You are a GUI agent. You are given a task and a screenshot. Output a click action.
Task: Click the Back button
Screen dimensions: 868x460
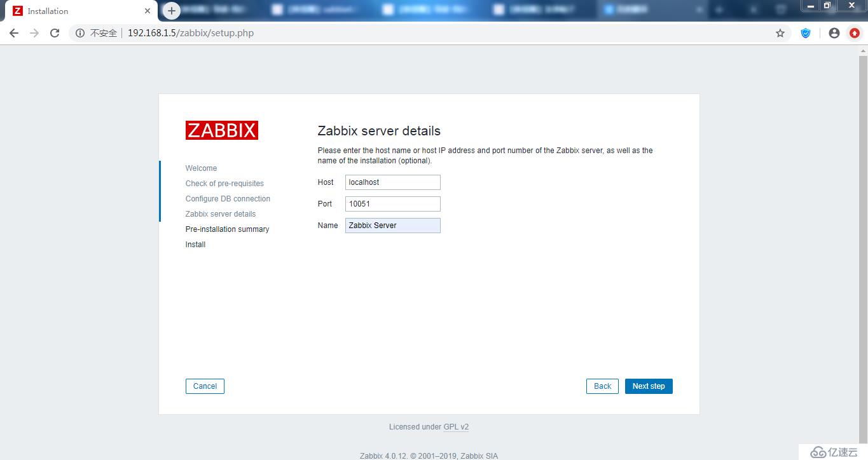602,386
